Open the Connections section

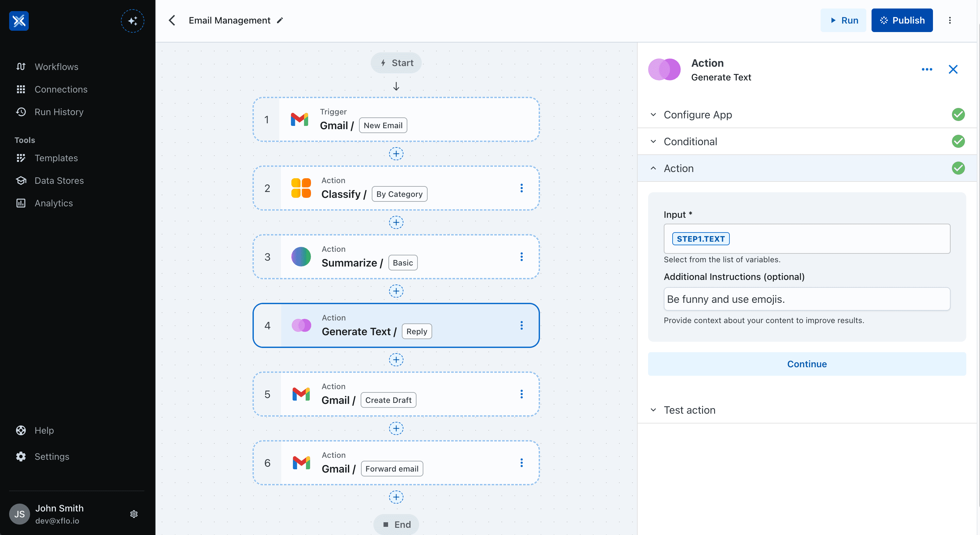(x=61, y=89)
